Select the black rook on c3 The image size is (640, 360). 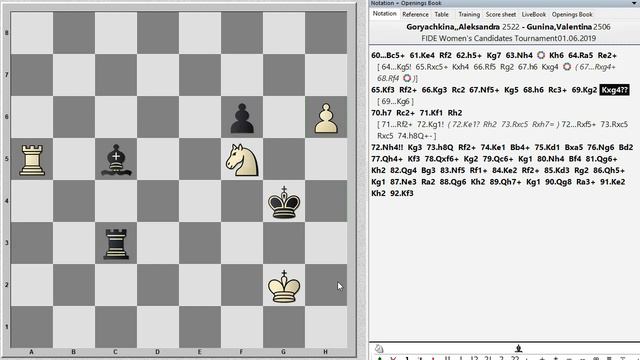(x=116, y=244)
